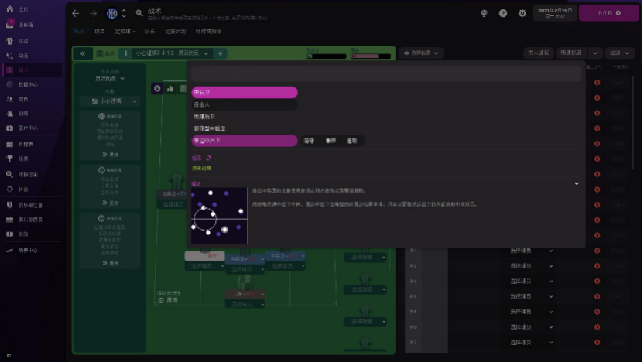Screen dimensions: 644x362
Task: Click the date 2021年7月19日 box
Action: pyautogui.click(x=555, y=12)
